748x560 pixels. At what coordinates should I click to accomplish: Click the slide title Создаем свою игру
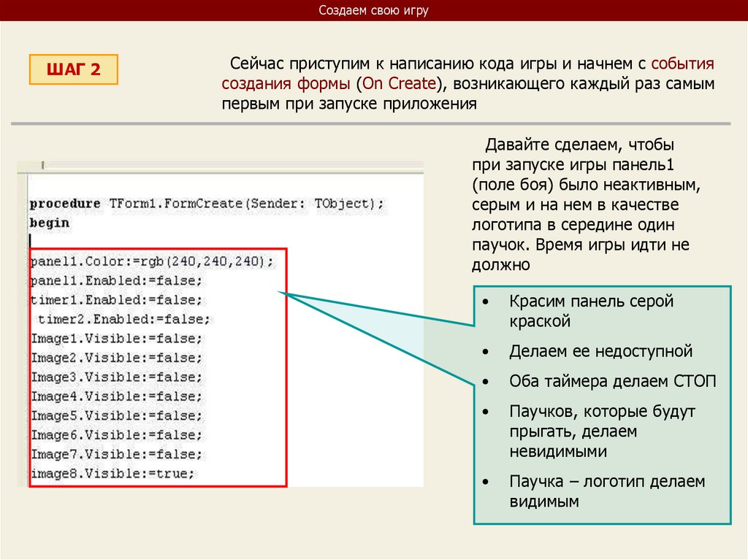coord(373,10)
